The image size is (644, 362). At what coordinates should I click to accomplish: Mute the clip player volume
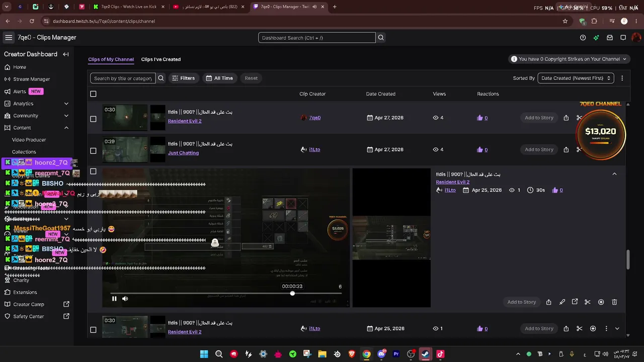(x=125, y=299)
